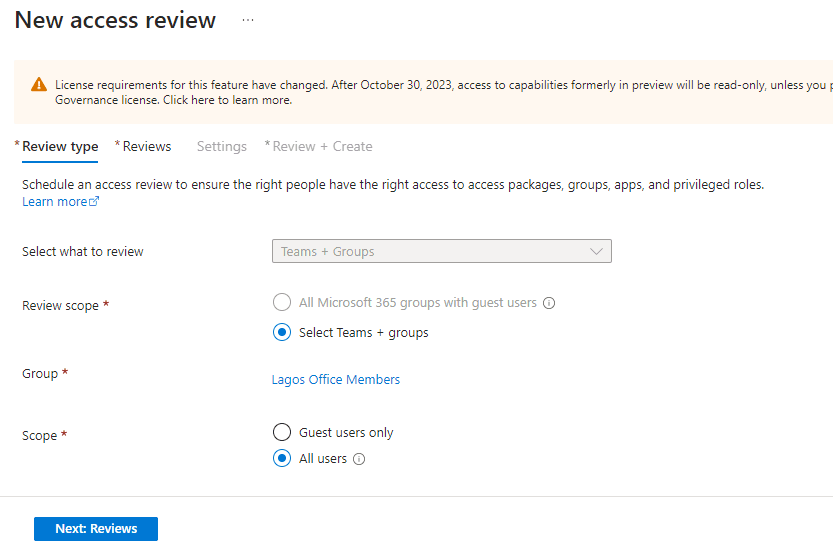This screenshot has height=557, width=833.
Task: Select the Review type tab
Action: pos(60,146)
